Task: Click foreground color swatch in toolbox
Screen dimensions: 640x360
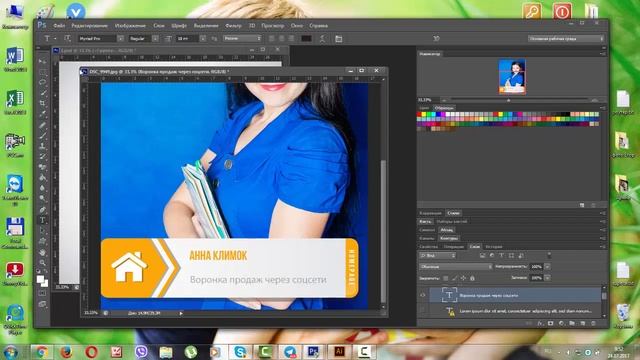Action: coord(40,280)
